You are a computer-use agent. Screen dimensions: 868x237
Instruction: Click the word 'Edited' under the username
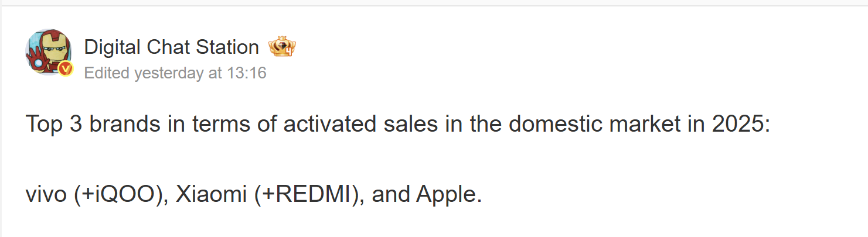107,73
